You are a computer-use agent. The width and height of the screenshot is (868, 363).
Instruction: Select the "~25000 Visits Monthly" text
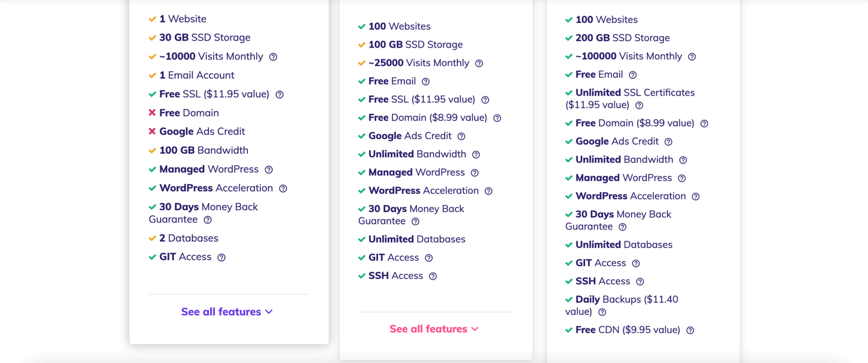[419, 63]
